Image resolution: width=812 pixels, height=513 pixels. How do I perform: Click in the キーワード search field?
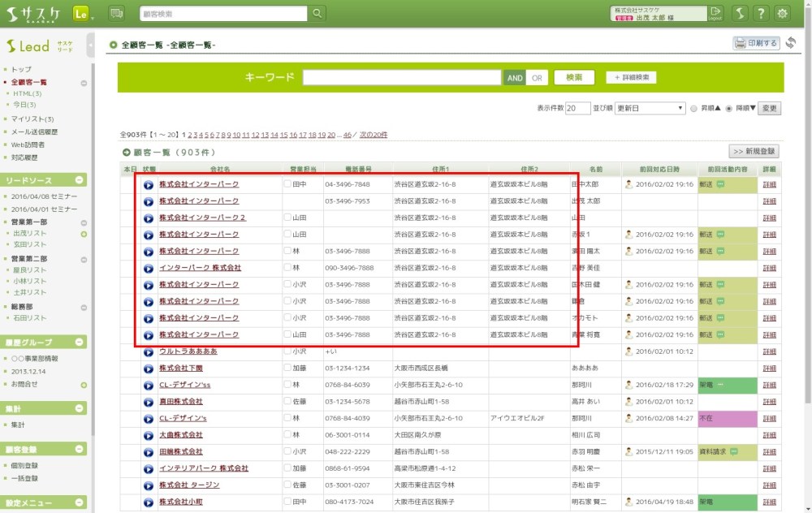[401, 78]
